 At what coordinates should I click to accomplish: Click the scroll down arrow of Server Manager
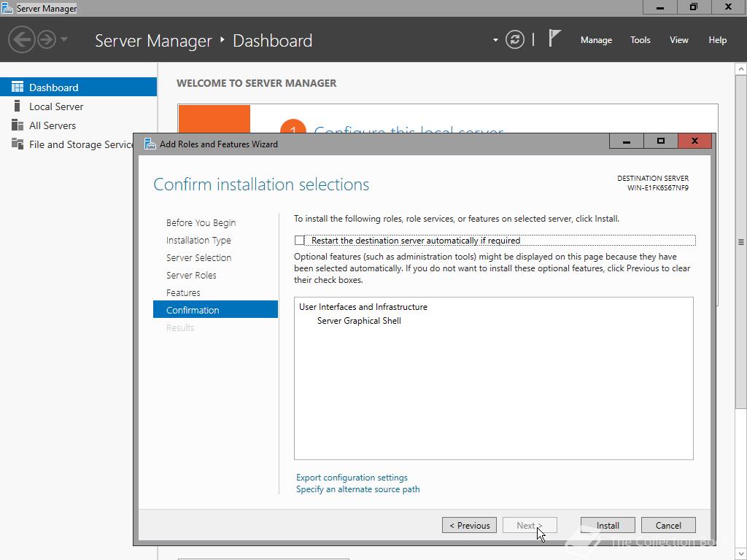point(741,554)
